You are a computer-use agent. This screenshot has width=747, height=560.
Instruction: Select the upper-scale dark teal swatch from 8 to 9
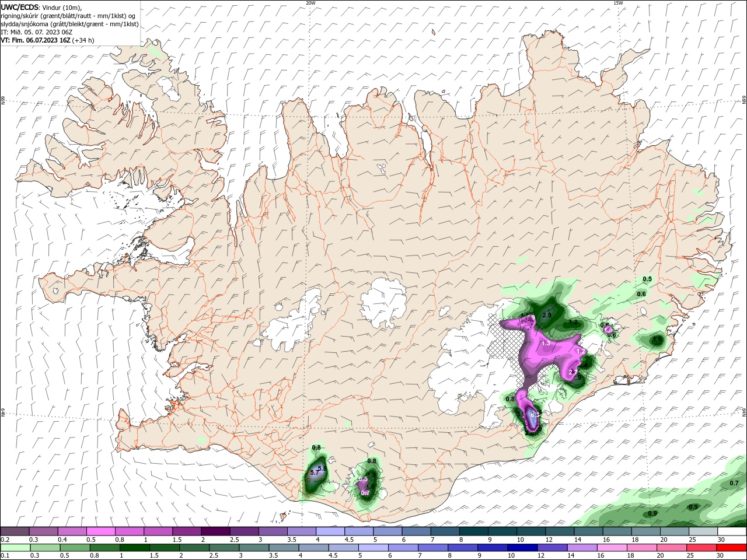[x=474, y=531]
